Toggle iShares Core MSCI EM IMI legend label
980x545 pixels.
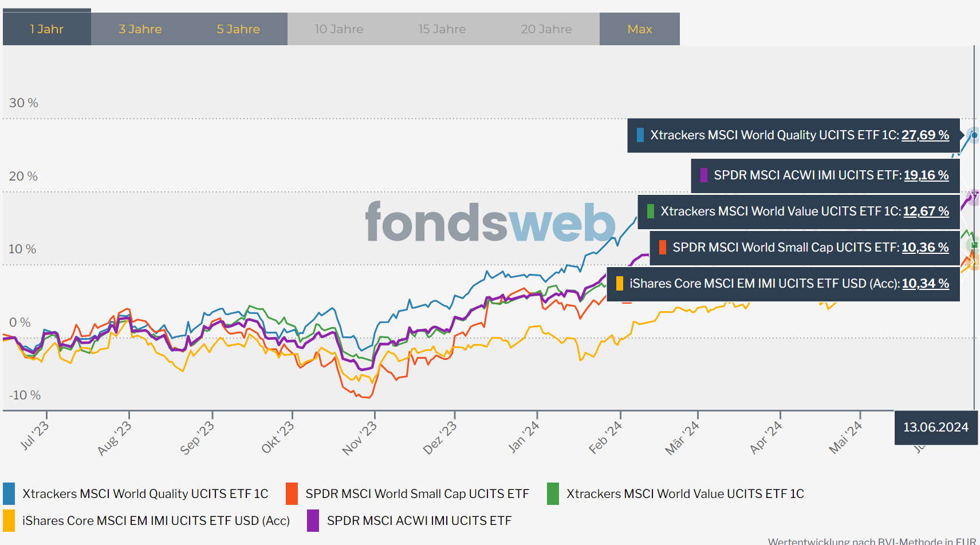click(156, 520)
